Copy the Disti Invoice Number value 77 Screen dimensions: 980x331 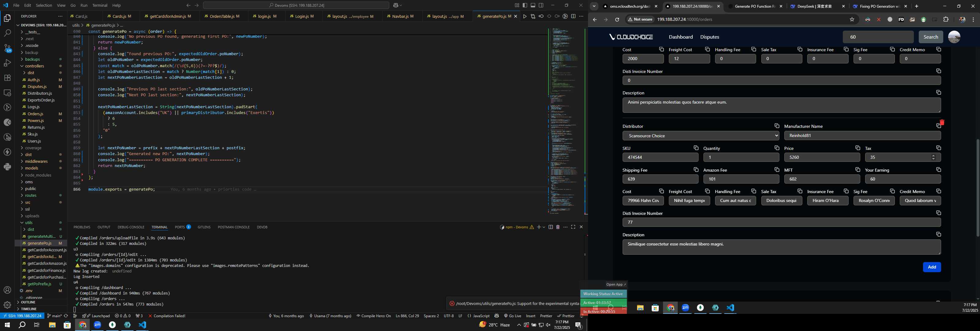(939, 213)
